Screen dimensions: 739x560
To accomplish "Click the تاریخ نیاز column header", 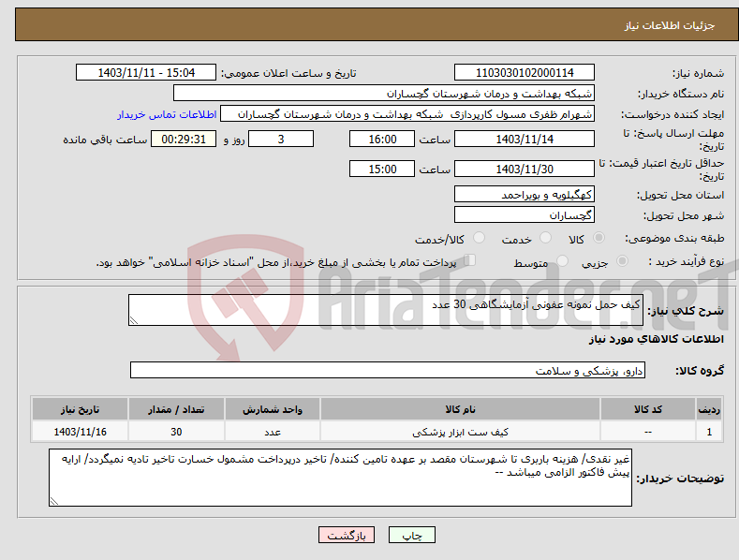I will pos(81,409).
